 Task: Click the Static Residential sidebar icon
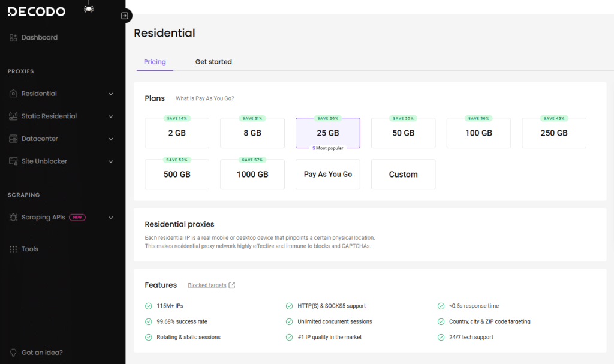[x=13, y=116]
